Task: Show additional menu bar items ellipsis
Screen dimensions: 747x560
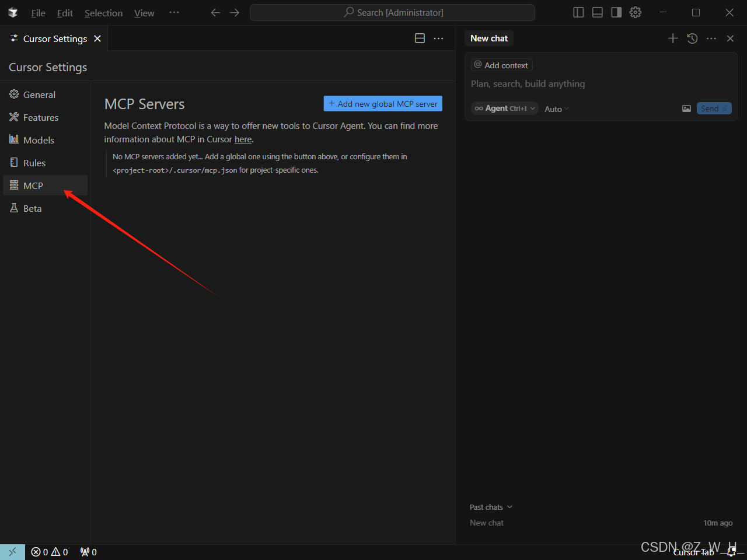Action: 174,12
